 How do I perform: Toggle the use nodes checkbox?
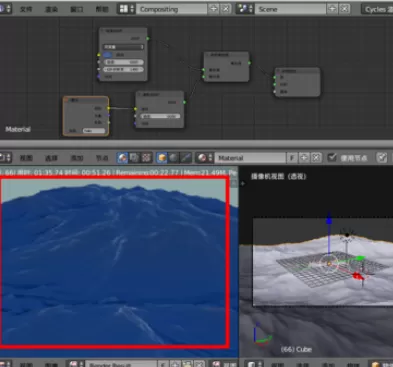click(332, 158)
